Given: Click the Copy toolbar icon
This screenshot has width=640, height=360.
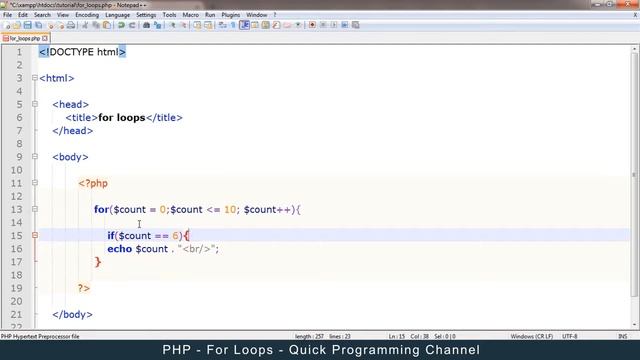Looking at the screenshot, I should 96,25.
